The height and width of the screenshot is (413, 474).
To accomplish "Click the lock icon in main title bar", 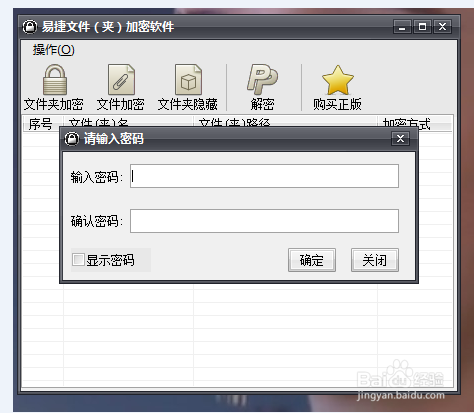I will click(30, 27).
